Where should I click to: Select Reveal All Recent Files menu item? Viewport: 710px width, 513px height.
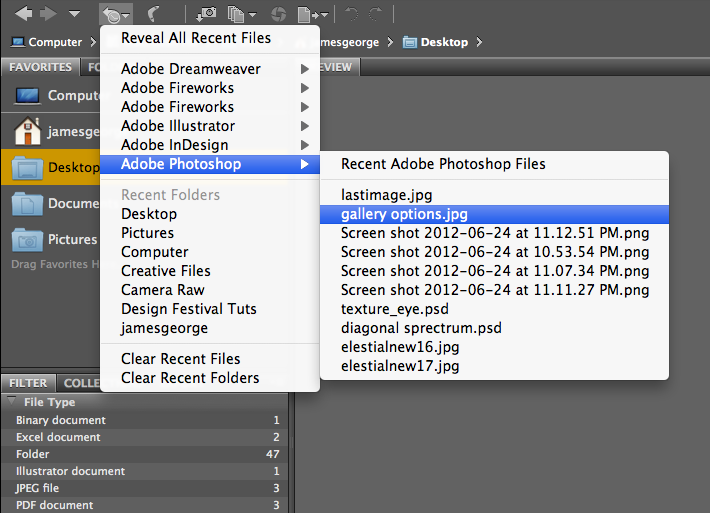coord(196,38)
